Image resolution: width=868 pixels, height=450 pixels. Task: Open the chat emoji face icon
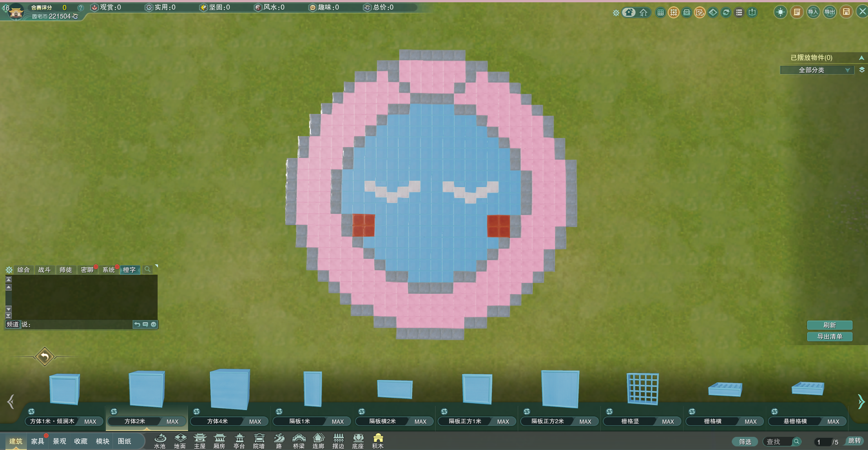[154, 324]
